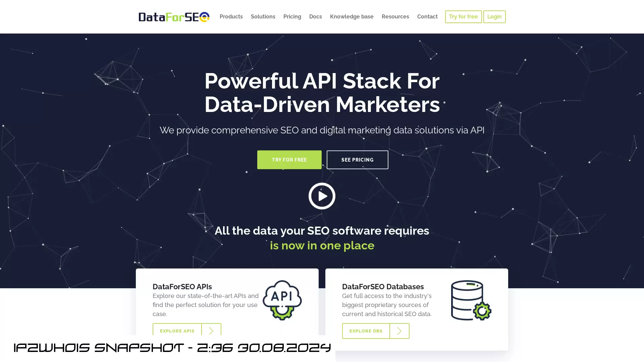This screenshot has width=644, height=362.
Task: Click the Docs menu item
Action: tap(315, 16)
